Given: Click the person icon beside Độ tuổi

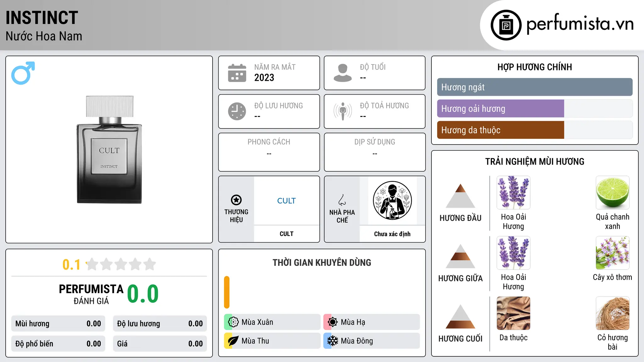Looking at the screenshot, I should [343, 73].
